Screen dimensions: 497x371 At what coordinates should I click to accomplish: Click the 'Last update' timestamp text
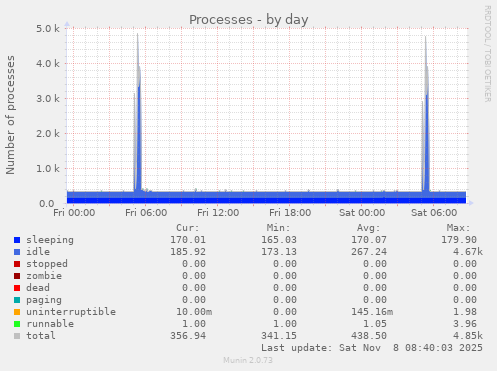[x=372, y=348]
